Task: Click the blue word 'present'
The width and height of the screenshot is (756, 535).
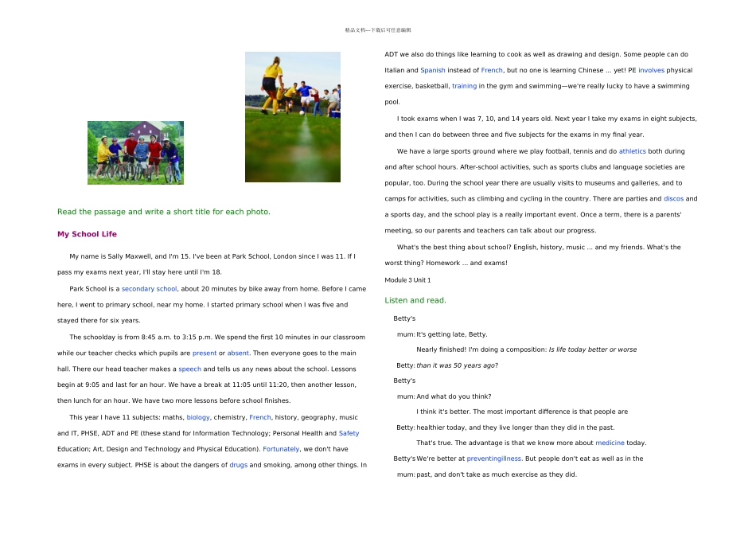Action: (x=205, y=353)
